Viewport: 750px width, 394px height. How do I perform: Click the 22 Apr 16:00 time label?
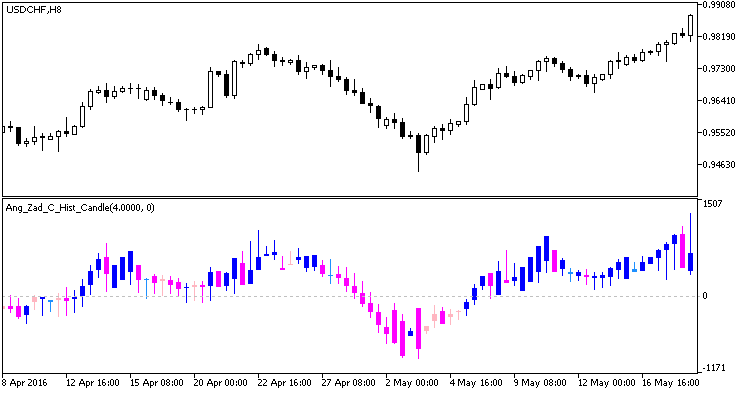point(285,383)
